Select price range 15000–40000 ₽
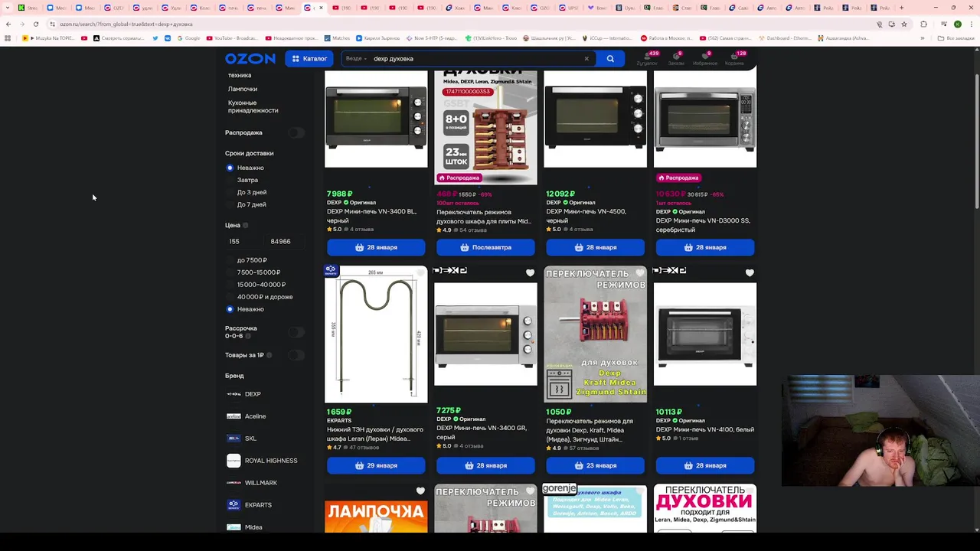Screen dimensions: 980x551 pyautogui.click(x=256, y=285)
